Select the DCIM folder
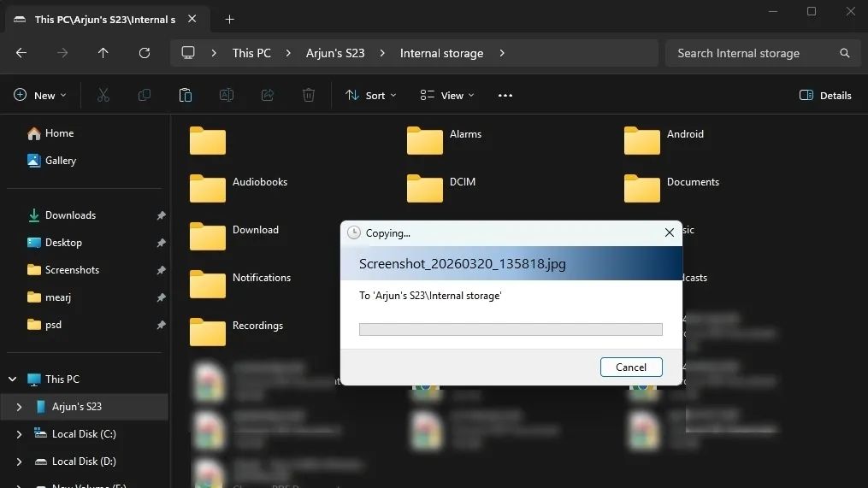Viewport: 868px width, 488px height. coord(441,188)
